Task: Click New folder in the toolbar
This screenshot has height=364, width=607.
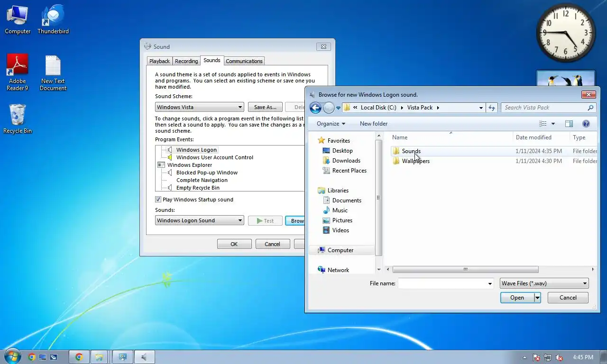Action: click(x=374, y=124)
